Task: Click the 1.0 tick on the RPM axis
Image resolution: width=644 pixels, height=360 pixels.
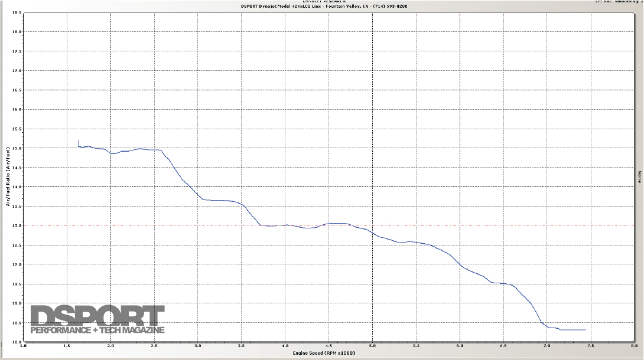Action: [24, 346]
